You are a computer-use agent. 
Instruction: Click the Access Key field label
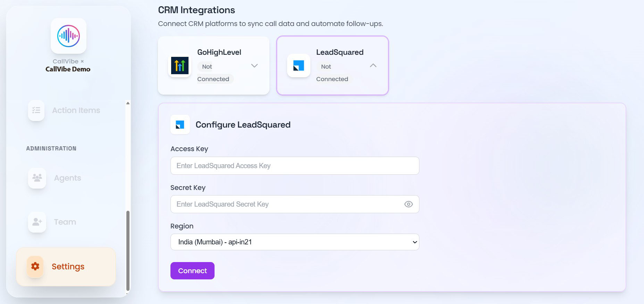189,149
